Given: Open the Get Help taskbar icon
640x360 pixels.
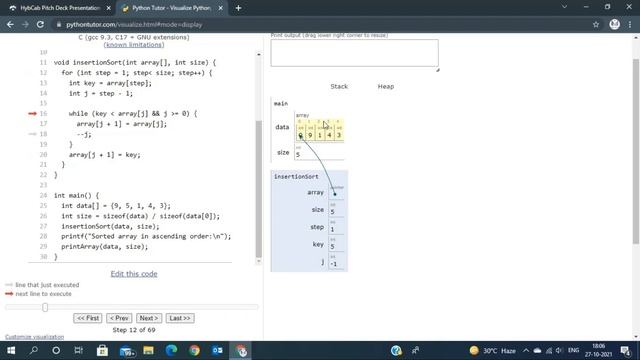Looking at the screenshot, I should coord(396,351).
